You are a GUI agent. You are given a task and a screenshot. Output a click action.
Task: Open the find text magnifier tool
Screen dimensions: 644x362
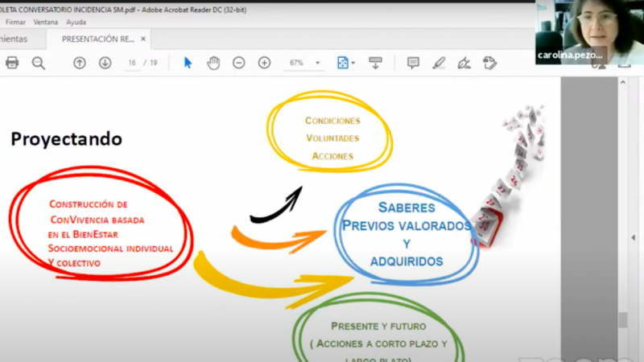click(38, 63)
